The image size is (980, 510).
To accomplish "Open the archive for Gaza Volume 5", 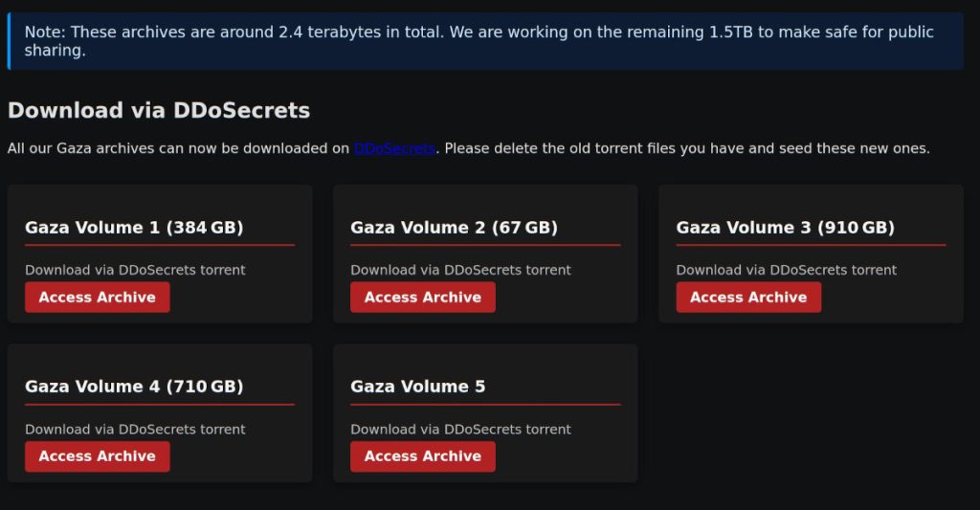I will click(x=422, y=456).
